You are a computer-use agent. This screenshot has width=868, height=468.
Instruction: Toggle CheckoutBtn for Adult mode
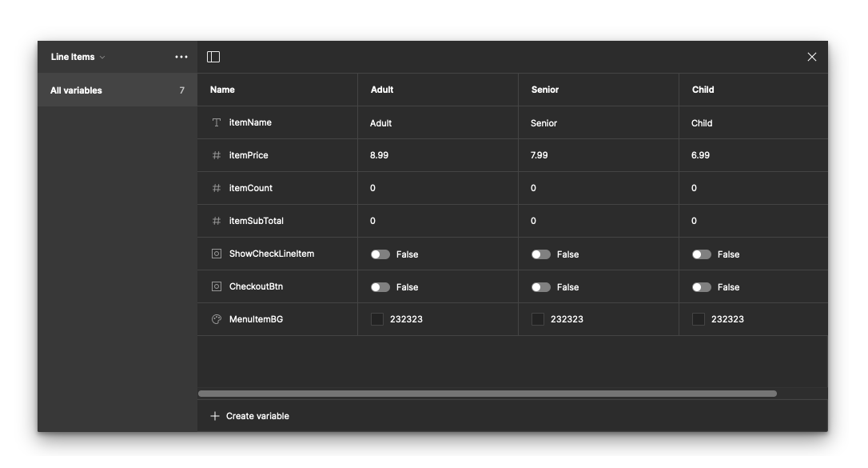click(380, 287)
